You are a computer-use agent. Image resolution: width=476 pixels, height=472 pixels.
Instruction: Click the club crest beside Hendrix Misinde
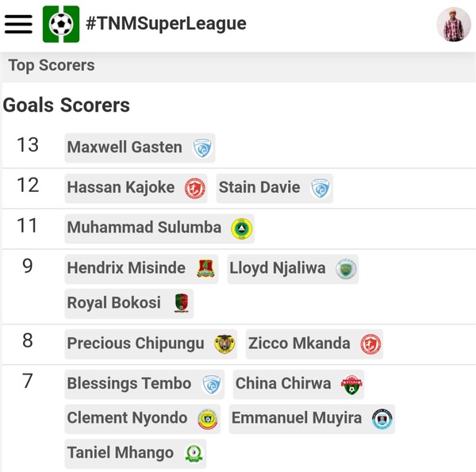click(205, 269)
